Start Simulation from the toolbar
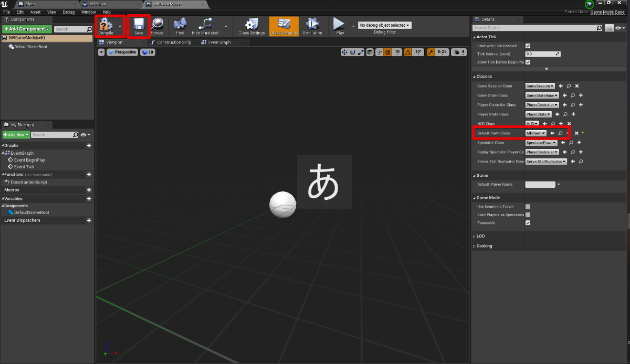Screen dimensions: 630x364 tap(312, 26)
